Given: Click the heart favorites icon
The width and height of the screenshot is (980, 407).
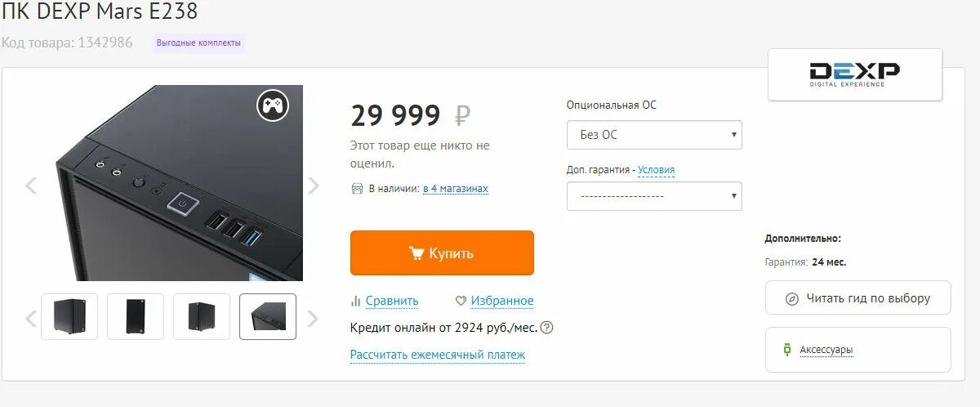Looking at the screenshot, I should (461, 301).
